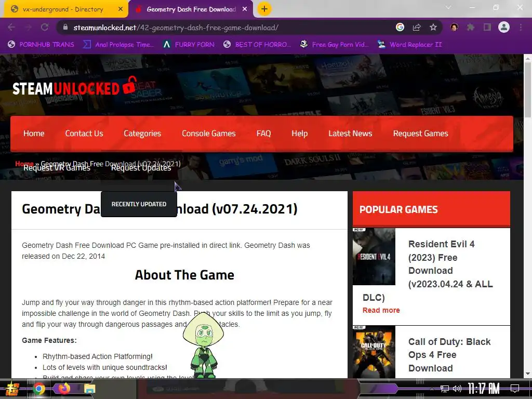Click the forward navigation arrow

(28, 28)
